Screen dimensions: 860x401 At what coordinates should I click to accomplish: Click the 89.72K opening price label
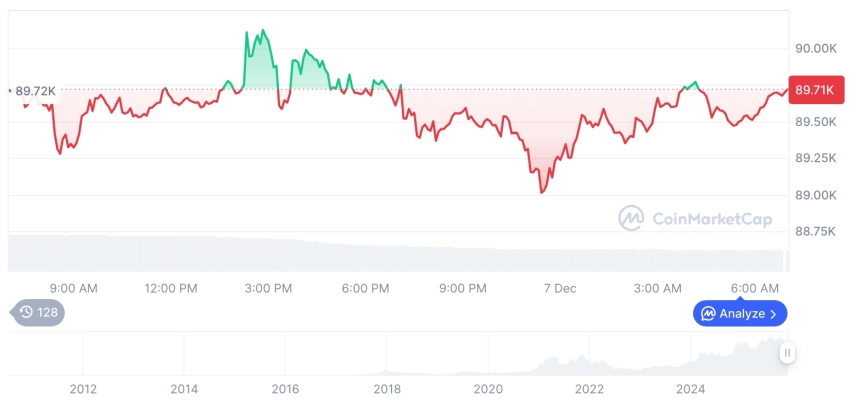pos(36,91)
